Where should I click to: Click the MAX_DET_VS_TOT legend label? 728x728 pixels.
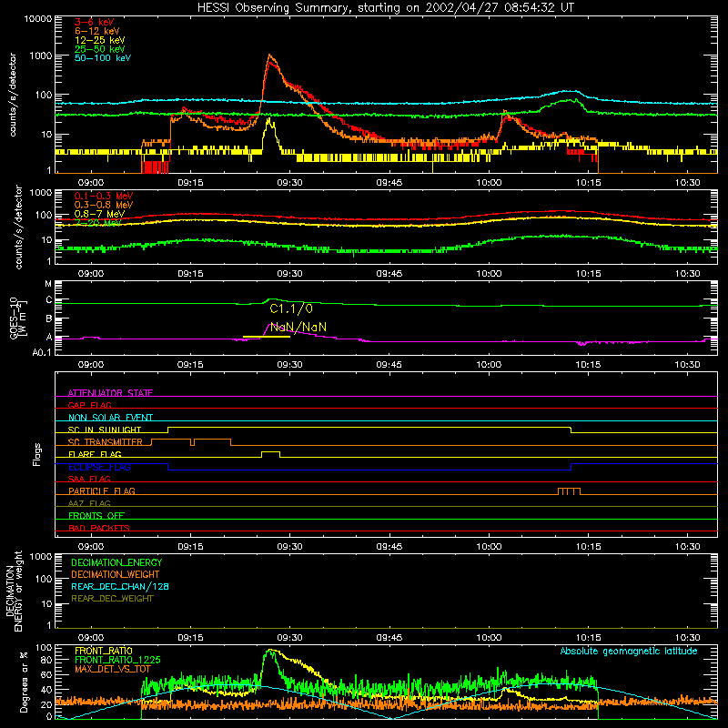[x=112, y=669]
